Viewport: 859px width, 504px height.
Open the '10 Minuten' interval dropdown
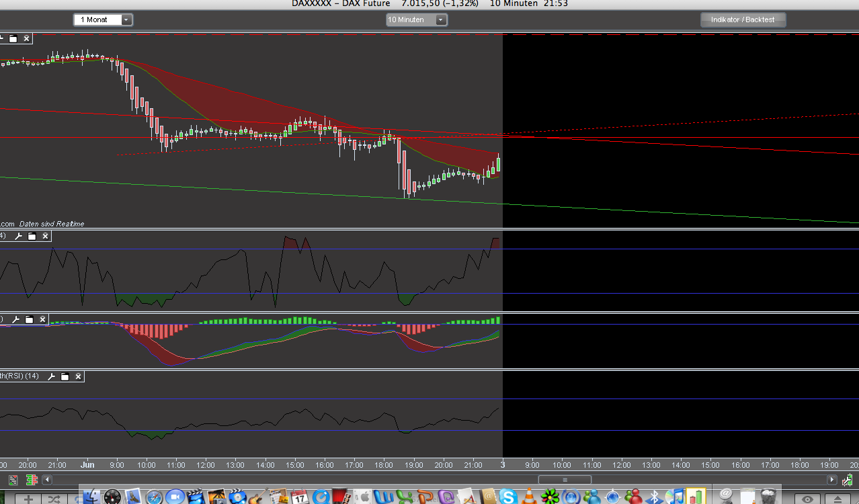(x=417, y=19)
